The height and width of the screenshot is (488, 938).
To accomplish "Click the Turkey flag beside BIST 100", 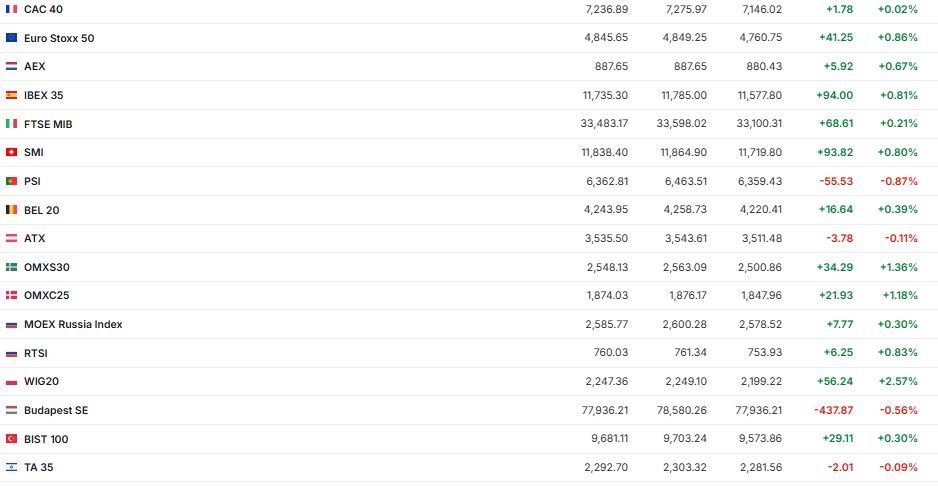I will 11,439.
